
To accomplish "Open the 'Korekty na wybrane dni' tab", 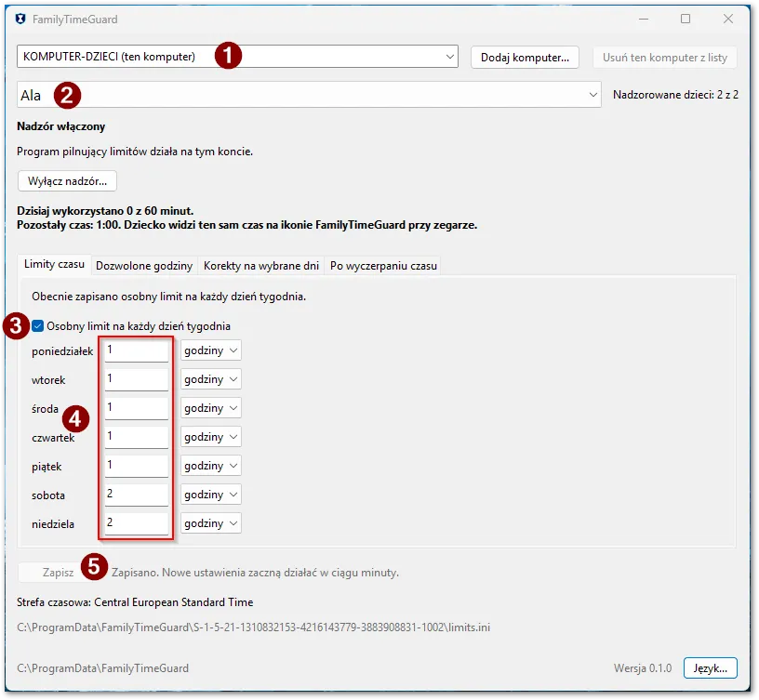I will 261,266.
